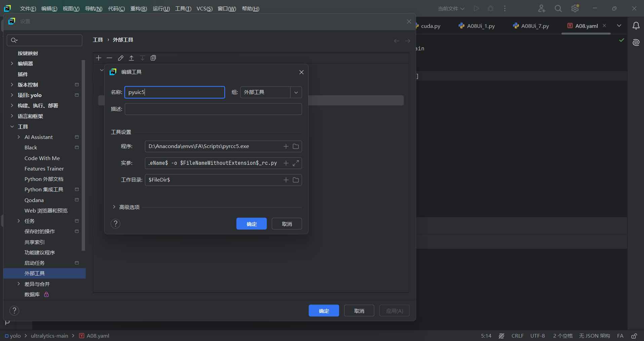Click the settings search box

point(44,40)
